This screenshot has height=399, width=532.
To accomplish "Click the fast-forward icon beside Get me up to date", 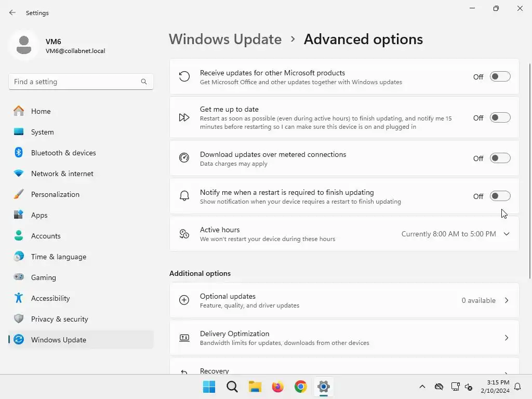I will tap(184, 117).
